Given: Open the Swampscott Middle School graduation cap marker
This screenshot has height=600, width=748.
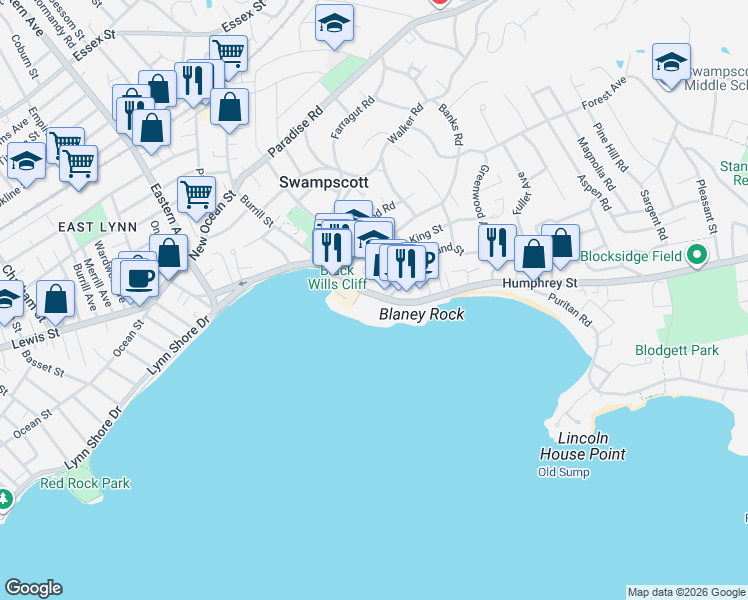Looking at the screenshot, I should tap(671, 62).
